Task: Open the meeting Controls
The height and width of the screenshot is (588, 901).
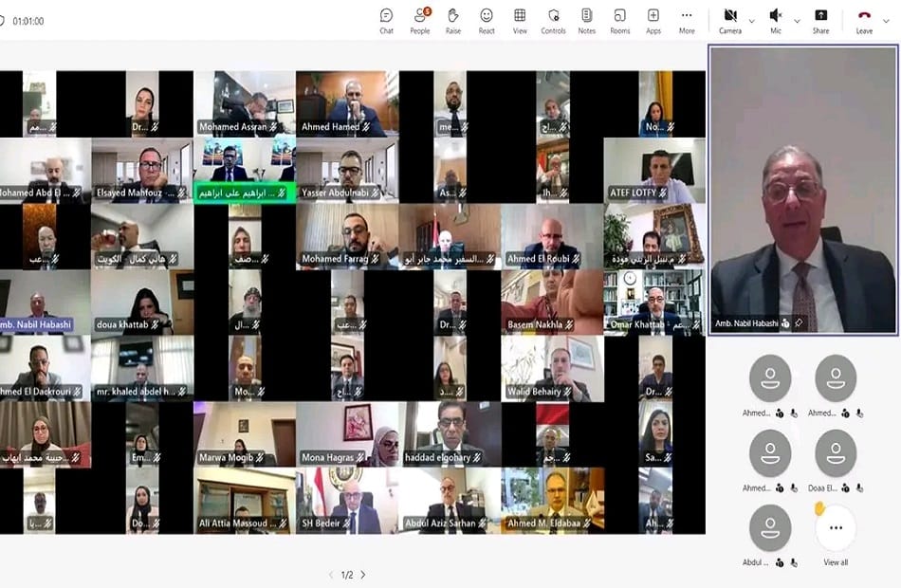Action: pos(553,20)
